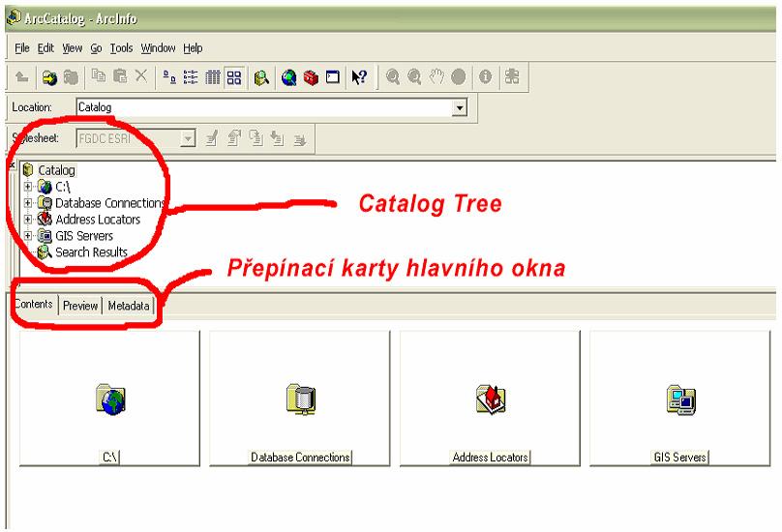
Task: Select Address Locators in the catalog tree
Action: coord(98,220)
